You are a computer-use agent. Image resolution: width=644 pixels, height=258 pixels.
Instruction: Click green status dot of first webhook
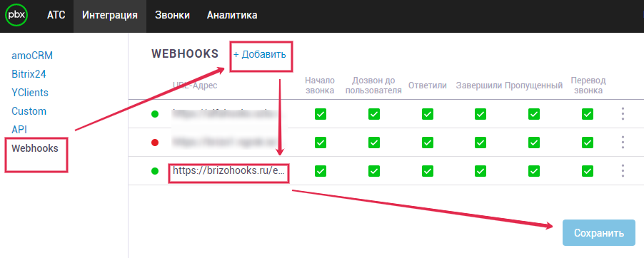point(155,114)
